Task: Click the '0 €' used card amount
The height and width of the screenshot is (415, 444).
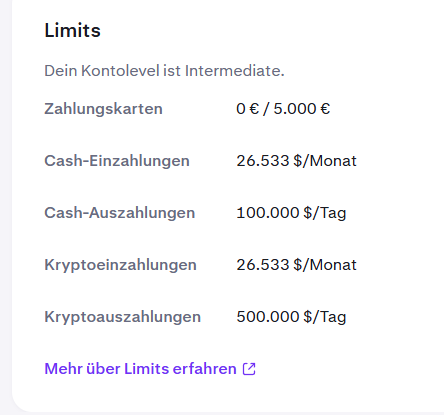Action: click(x=247, y=109)
